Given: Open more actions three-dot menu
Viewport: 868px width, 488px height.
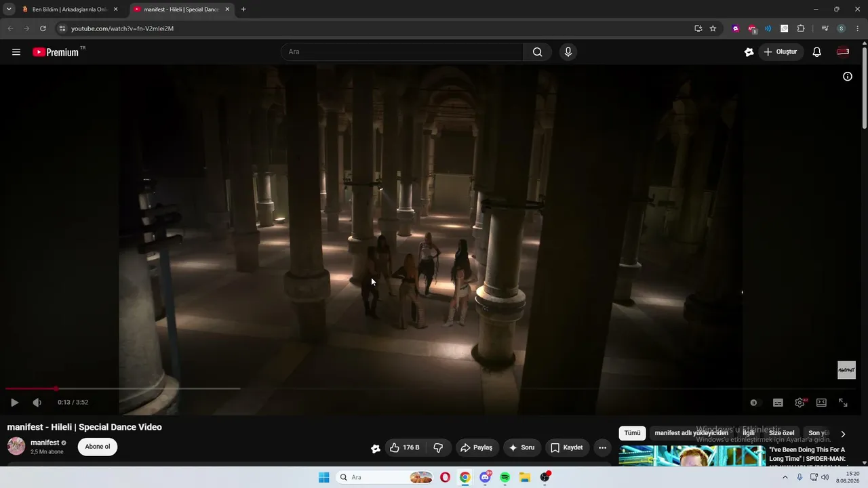Looking at the screenshot, I should tap(602, 448).
